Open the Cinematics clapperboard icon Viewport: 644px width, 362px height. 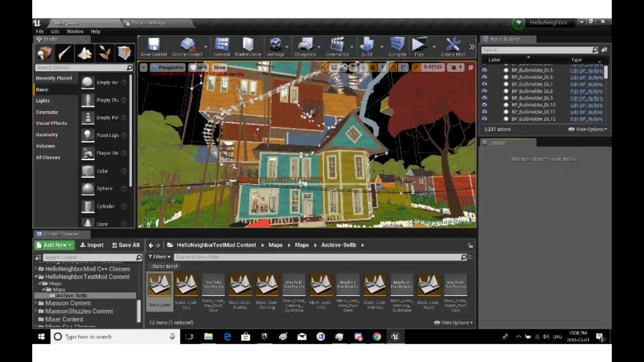(x=337, y=44)
